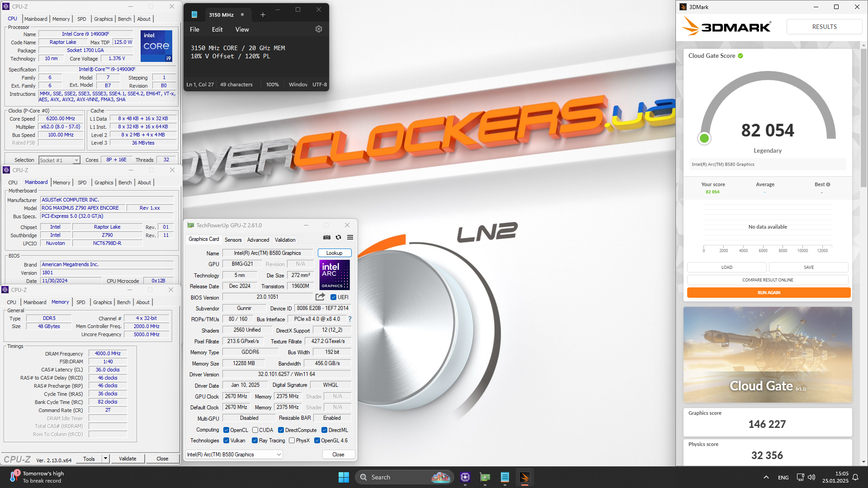Click the GPU-Z refresh icon

[338, 238]
